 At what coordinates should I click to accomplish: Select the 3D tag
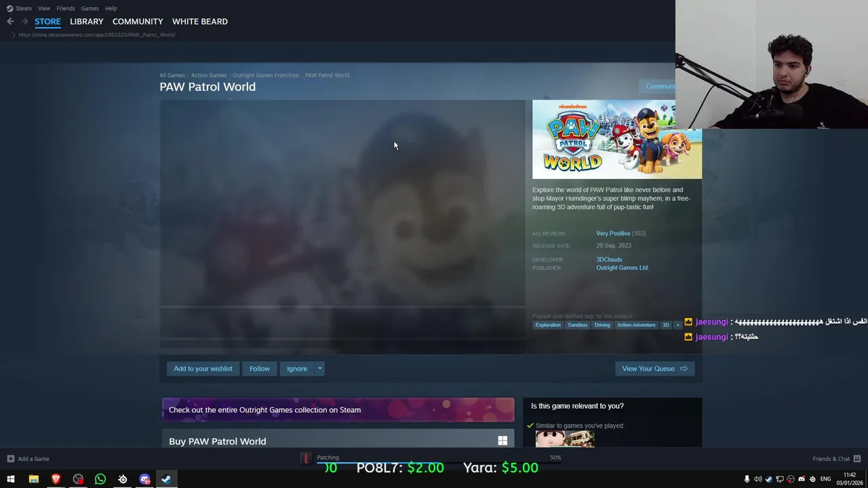coord(666,325)
